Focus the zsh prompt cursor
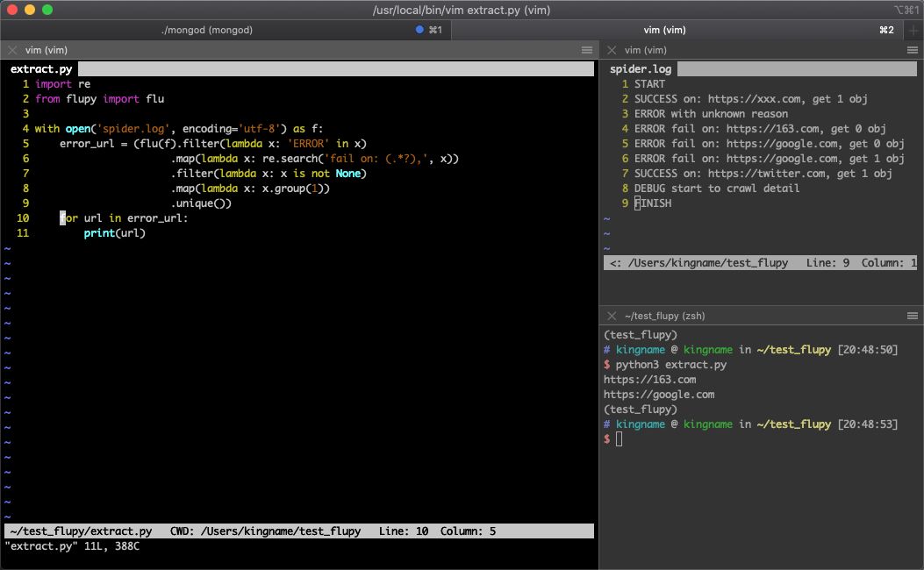This screenshot has width=924, height=570. click(x=619, y=438)
